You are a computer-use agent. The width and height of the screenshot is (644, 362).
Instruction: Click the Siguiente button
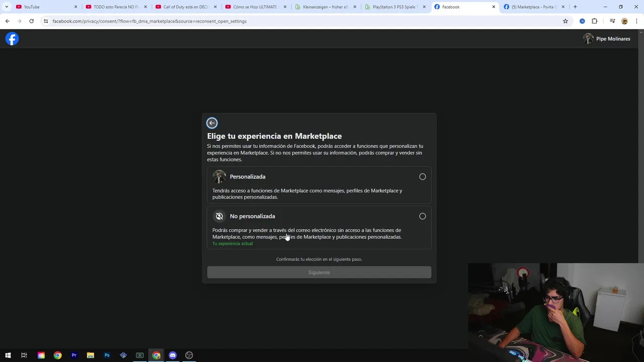tap(319, 272)
